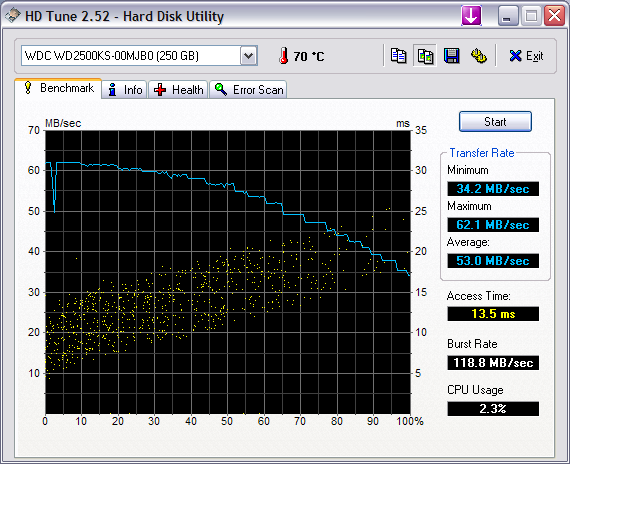The image size is (640, 512).
Task: Click the Access Time 13.5 ms readout
Action: (x=493, y=314)
